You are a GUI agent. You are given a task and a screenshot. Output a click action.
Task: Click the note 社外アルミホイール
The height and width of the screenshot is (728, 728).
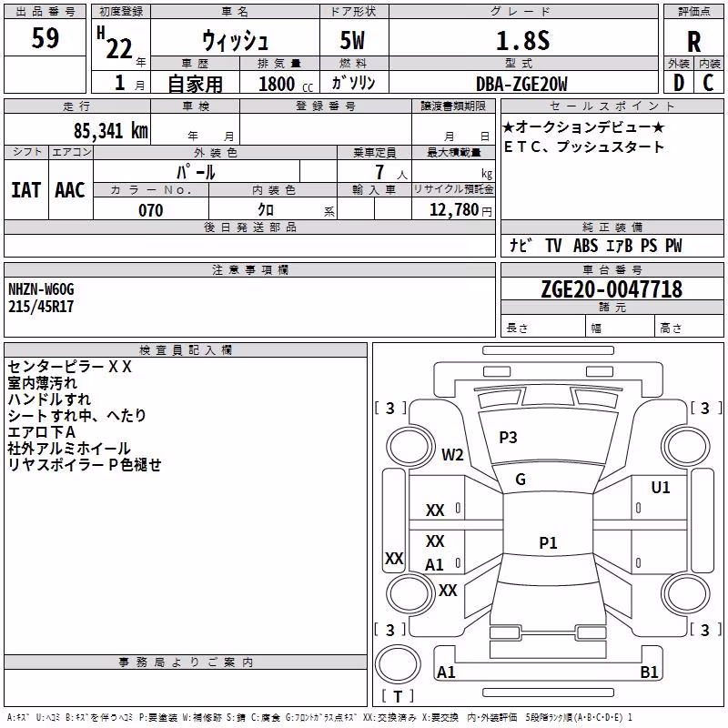point(69,449)
